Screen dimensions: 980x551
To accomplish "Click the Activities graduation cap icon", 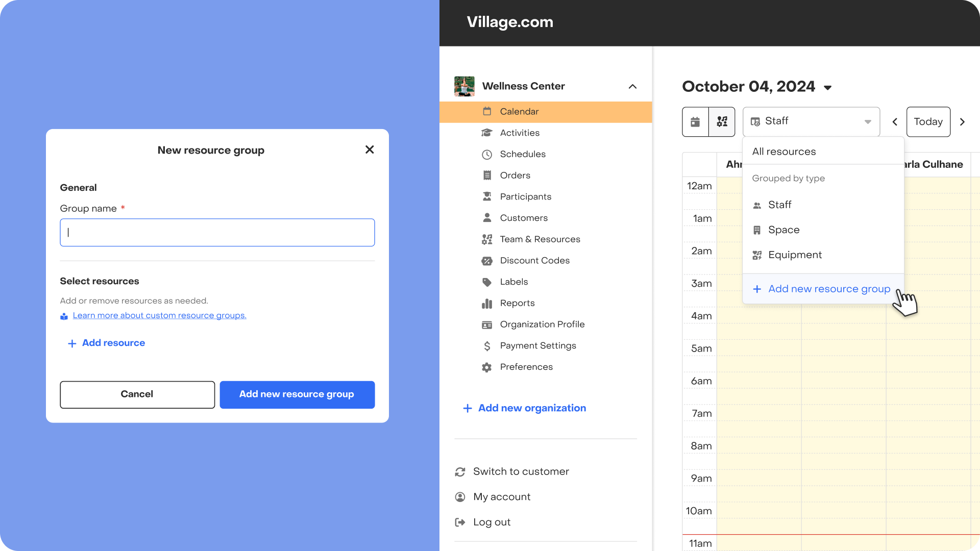I will click(x=487, y=133).
